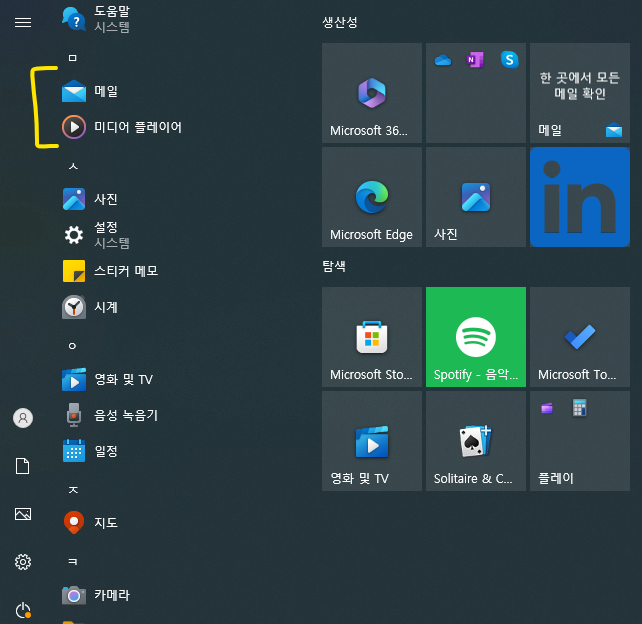Open the 메일 live tile
Viewport: 642px width, 624px height.
coord(580,93)
